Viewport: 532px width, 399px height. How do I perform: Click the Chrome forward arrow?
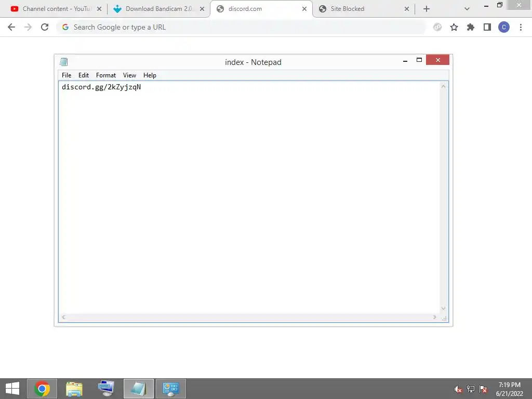[x=28, y=27]
